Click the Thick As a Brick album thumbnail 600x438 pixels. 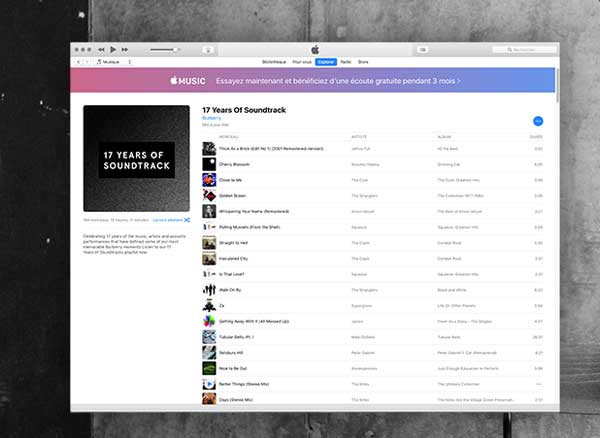[x=209, y=148]
